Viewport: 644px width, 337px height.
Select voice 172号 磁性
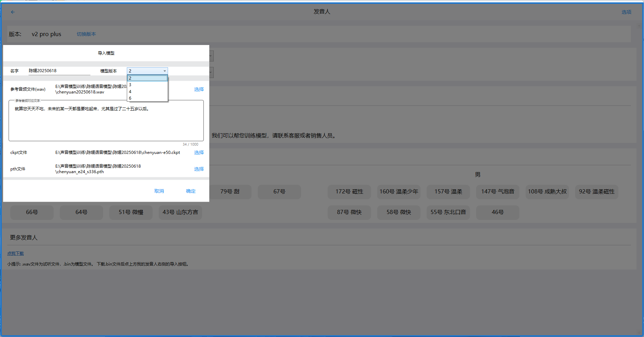click(x=349, y=192)
